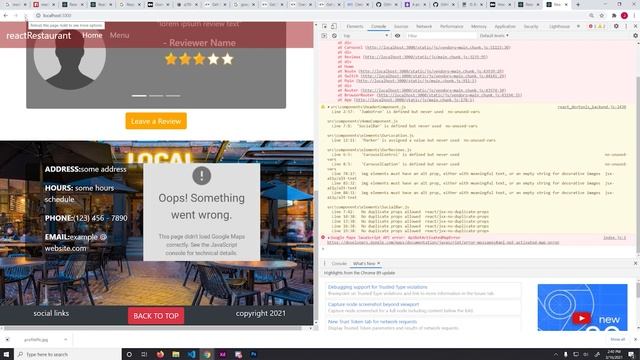Open Photoshop from the taskbar
This screenshot has width=640, height=360.
[x=254, y=354]
